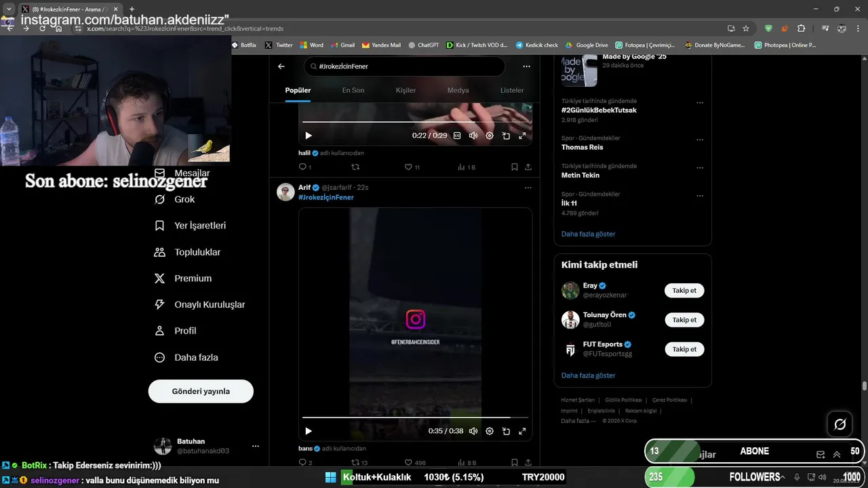Open search settings three-dot icon beside search box
This screenshot has height=488, width=868.
click(x=526, y=66)
